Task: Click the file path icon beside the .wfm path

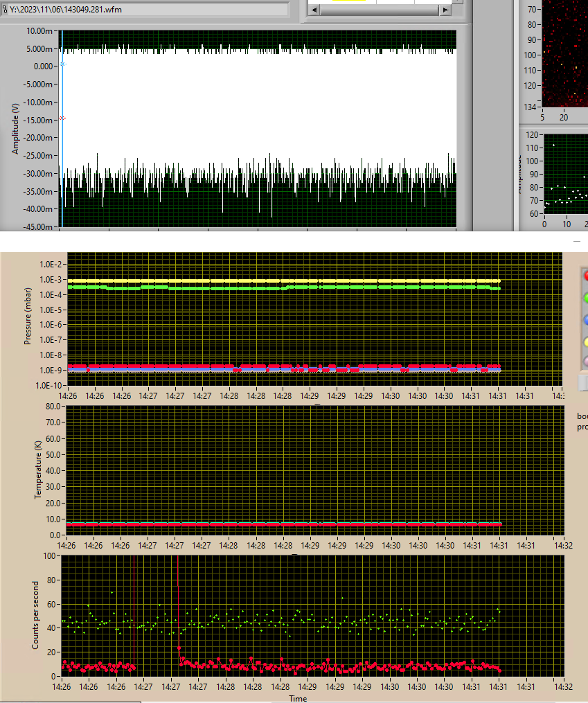Action: (x=5, y=9)
